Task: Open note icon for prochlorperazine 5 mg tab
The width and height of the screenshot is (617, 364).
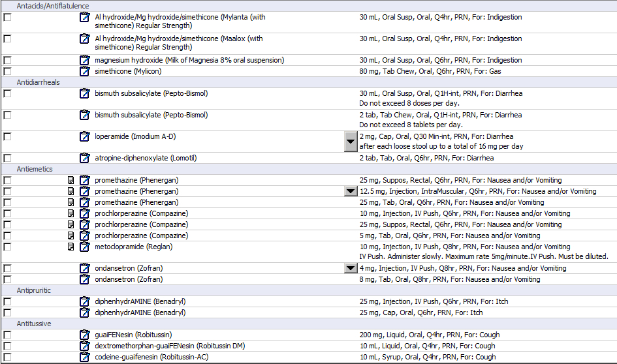Action: 71,235
